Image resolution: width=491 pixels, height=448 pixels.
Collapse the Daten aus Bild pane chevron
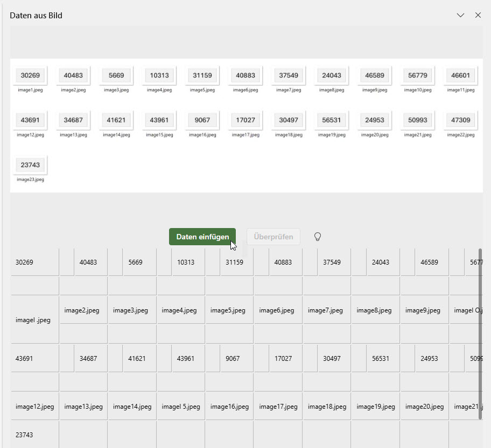460,15
